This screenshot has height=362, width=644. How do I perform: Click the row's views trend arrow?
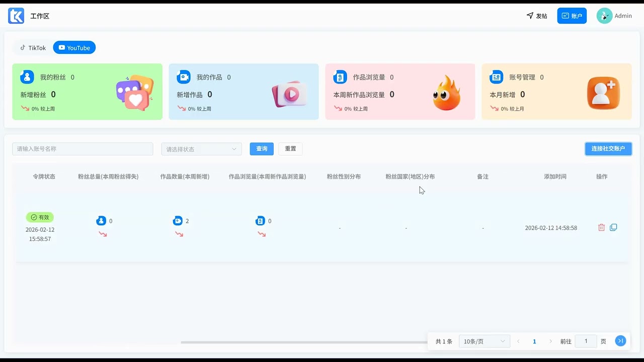[262, 234]
